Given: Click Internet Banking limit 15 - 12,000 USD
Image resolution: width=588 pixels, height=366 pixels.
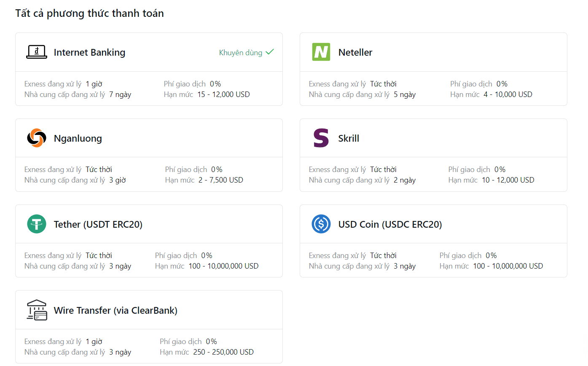Looking at the screenshot, I should coord(223,94).
